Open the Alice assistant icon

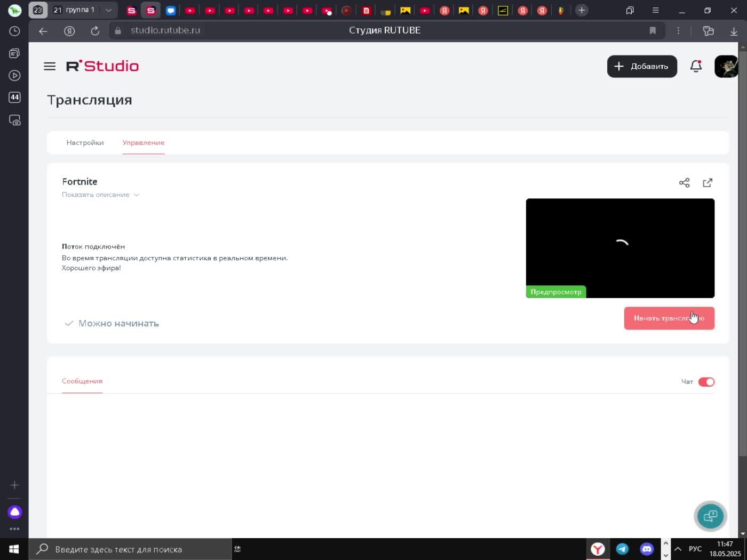14,512
